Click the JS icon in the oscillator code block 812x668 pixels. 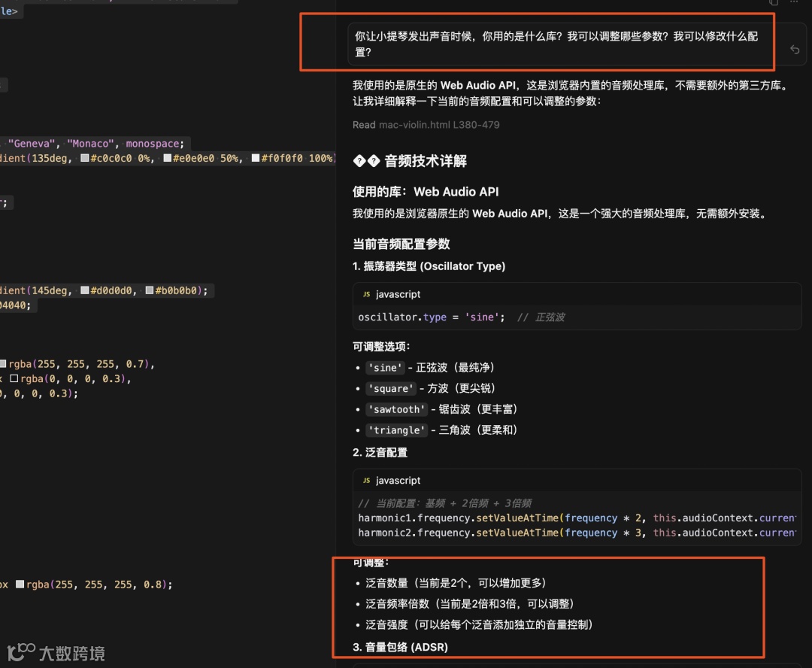click(x=367, y=294)
